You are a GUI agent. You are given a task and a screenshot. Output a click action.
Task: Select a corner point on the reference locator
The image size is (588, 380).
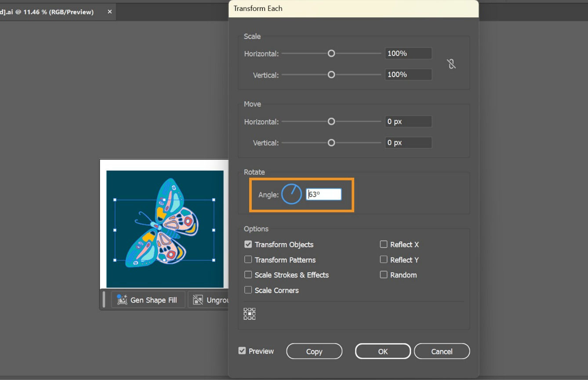[245, 309]
